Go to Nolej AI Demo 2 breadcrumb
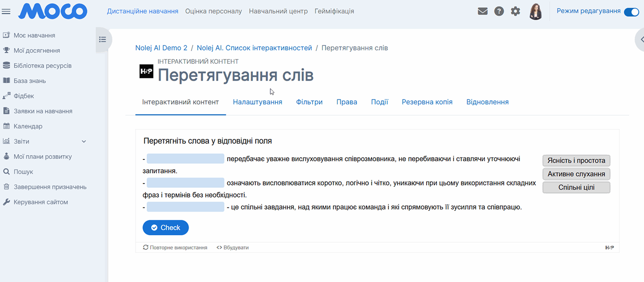This screenshot has width=644, height=282. (161, 48)
